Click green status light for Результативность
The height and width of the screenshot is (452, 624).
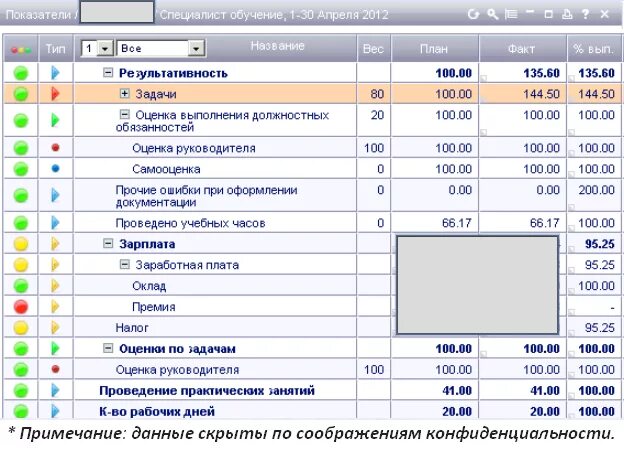coord(21,73)
